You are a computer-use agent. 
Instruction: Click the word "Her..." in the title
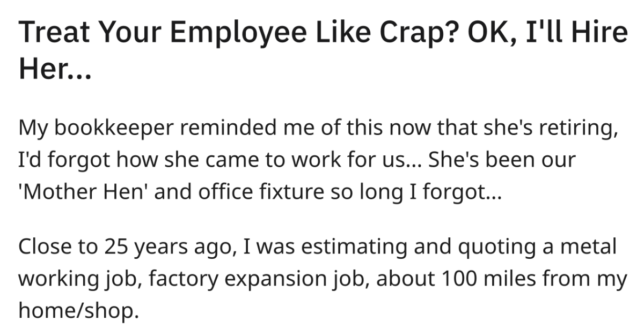[x=55, y=70]
